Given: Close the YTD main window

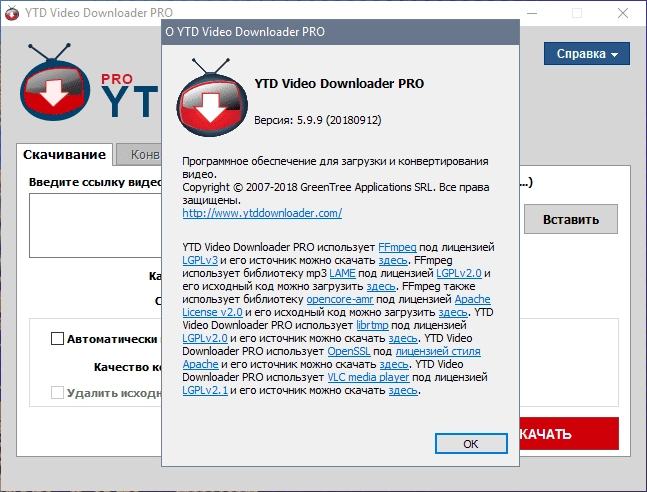Looking at the screenshot, I should [623, 13].
